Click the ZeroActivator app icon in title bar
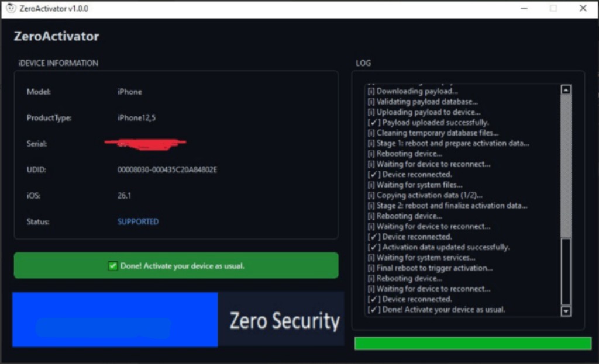The image size is (599, 364). (x=10, y=9)
